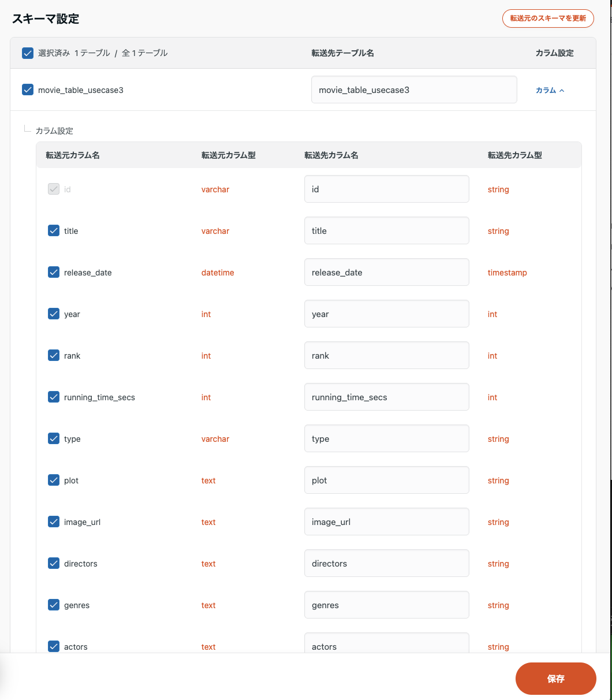Click the disabled id column checkbox
This screenshot has height=700, width=612.
click(x=54, y=189)
